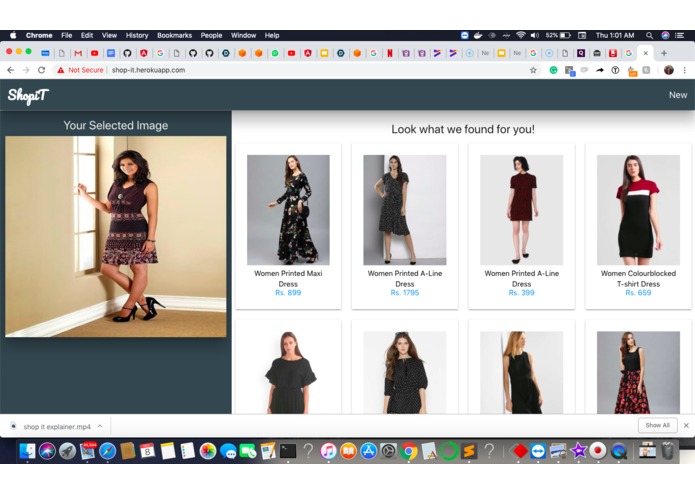
Task: Bookmark this page with the star icon
Action: click(x=533, y=70)
